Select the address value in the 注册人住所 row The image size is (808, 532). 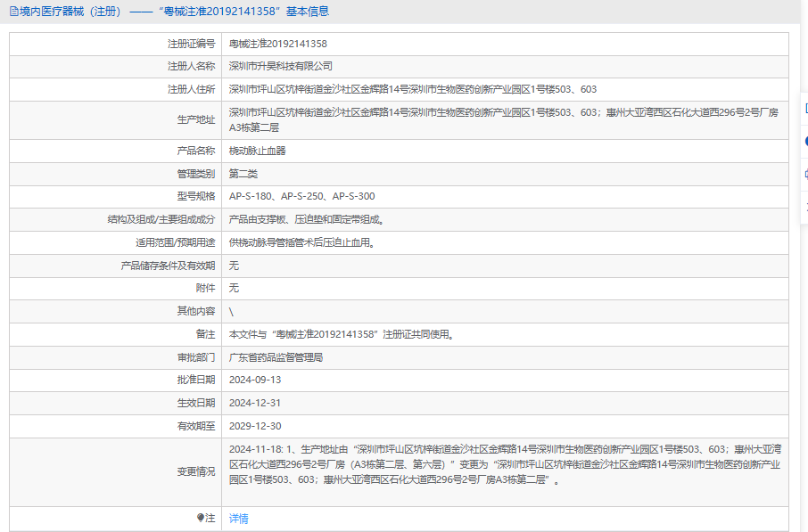point(413,89)
